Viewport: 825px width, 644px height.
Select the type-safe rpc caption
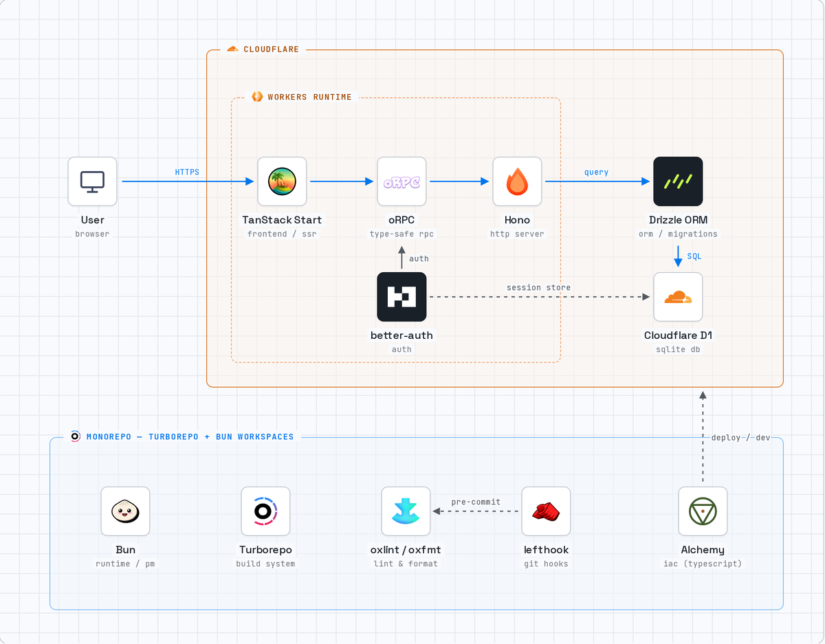click(401, 234)
